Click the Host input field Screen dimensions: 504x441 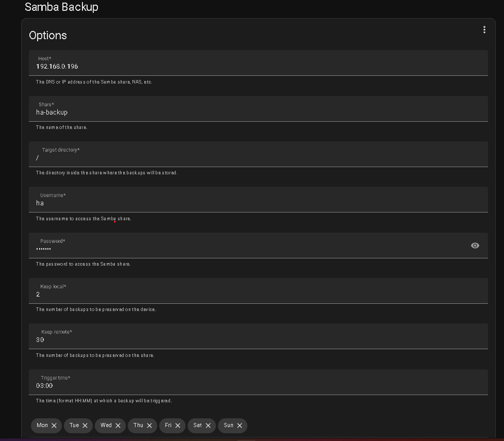[258, 67]
